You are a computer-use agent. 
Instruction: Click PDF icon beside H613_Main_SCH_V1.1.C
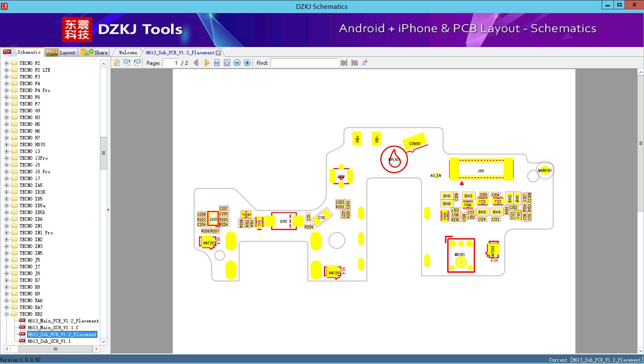[x=22, y=328]
